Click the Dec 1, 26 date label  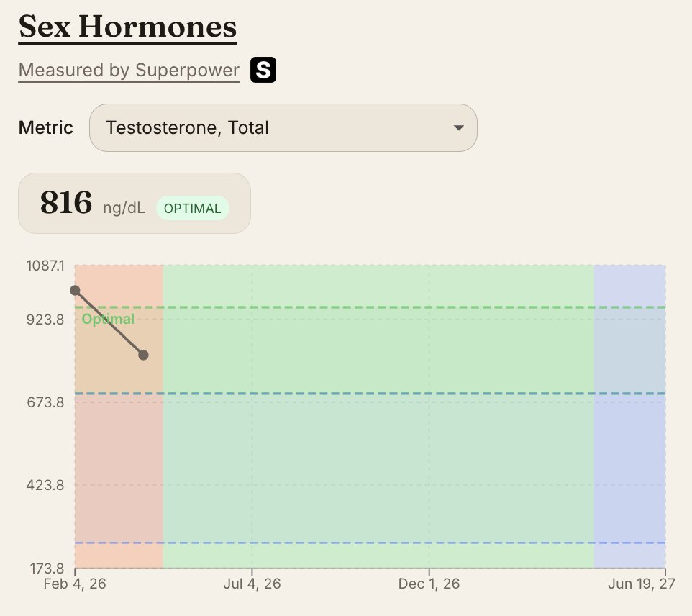point(429,584)
